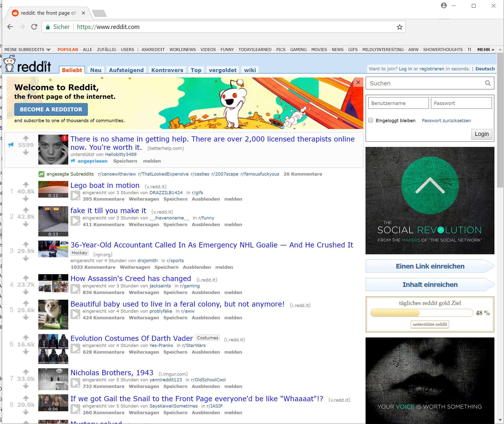Downvote How Assassin's Creed has changed
This screenshot has width=504, height=424.
[26, 292]
